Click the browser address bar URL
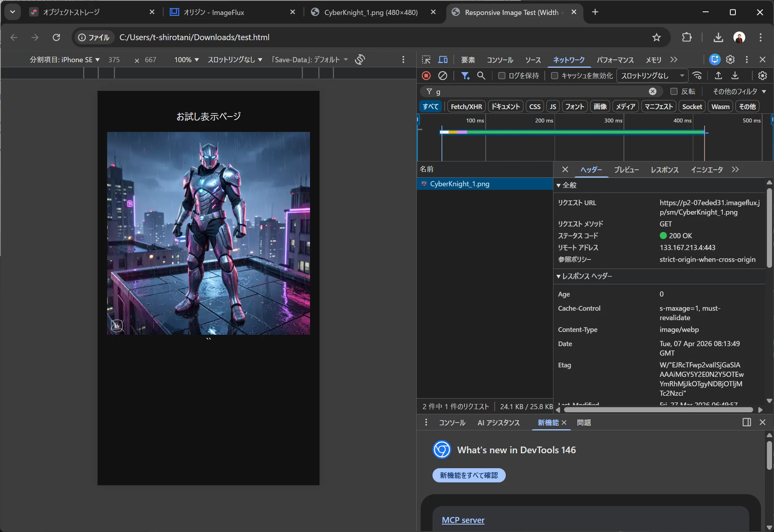774x532 pixels. click(x=194, y=37)
